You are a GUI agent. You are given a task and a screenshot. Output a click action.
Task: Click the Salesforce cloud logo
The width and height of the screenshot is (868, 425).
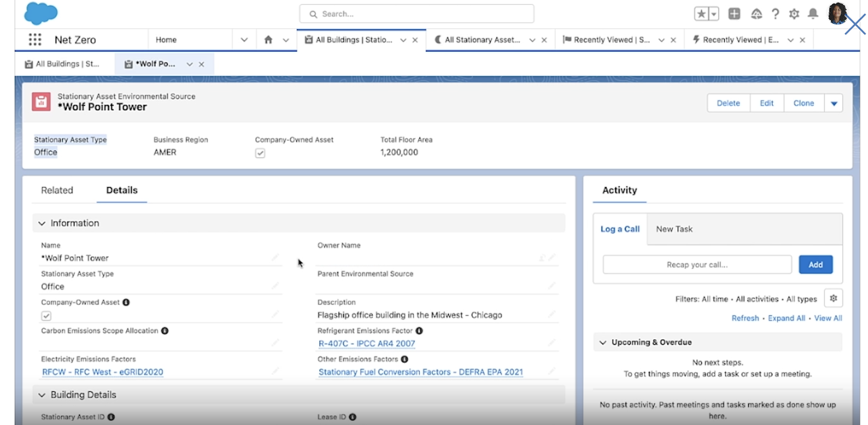(x=41, y=13)
